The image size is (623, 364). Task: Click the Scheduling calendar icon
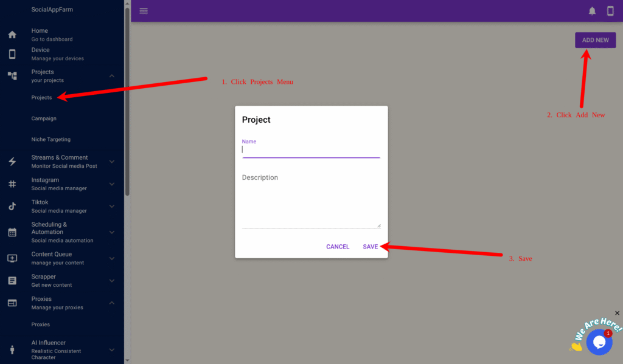(12, 232)
